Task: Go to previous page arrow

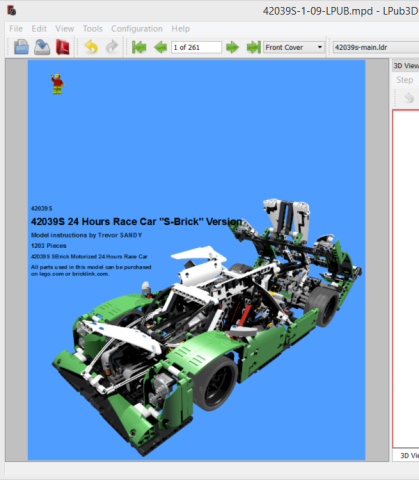Action: click(160, 47)
